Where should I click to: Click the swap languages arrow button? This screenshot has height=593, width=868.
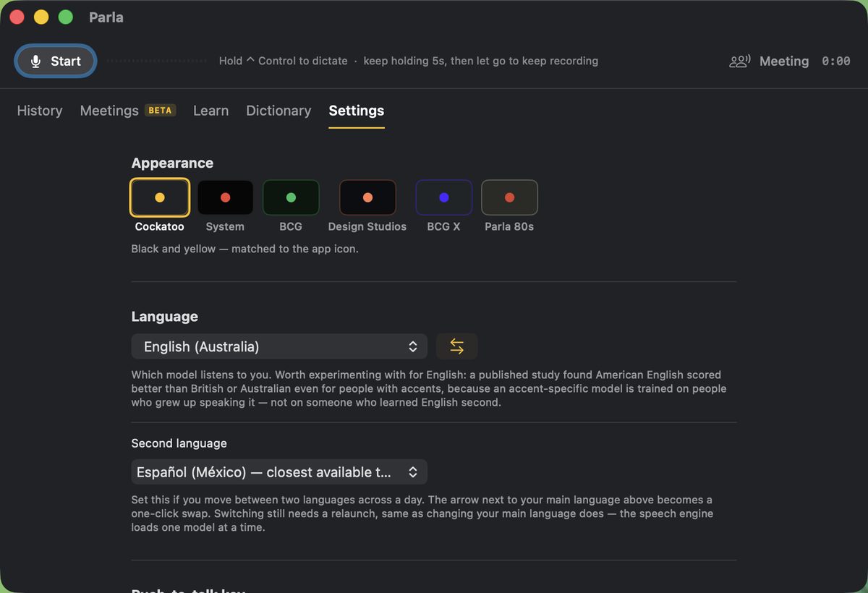(x=457, y=346)
